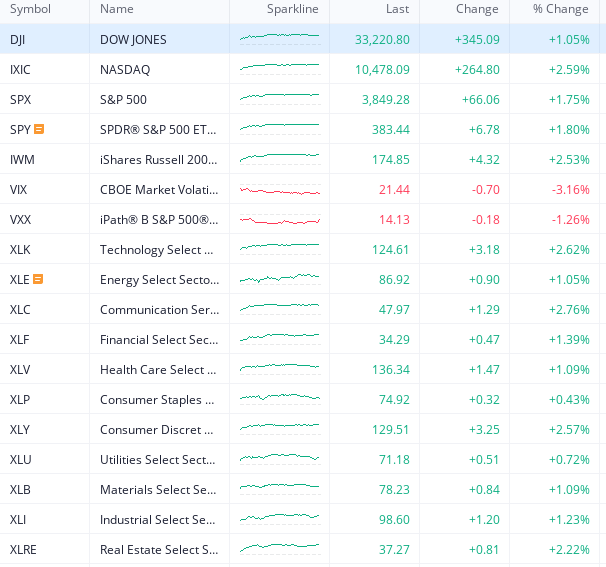Click last price 136.34
This screenshot has height=567, width=606.
click(391, 369)
